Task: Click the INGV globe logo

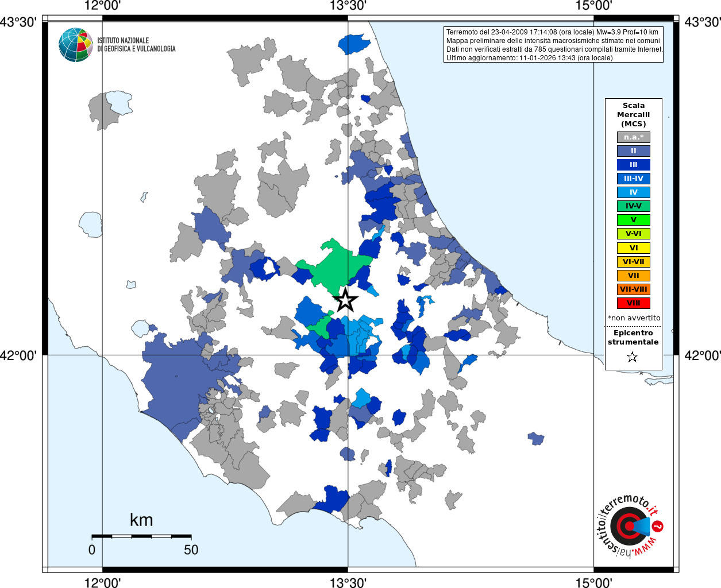Action: coord(75,45)
